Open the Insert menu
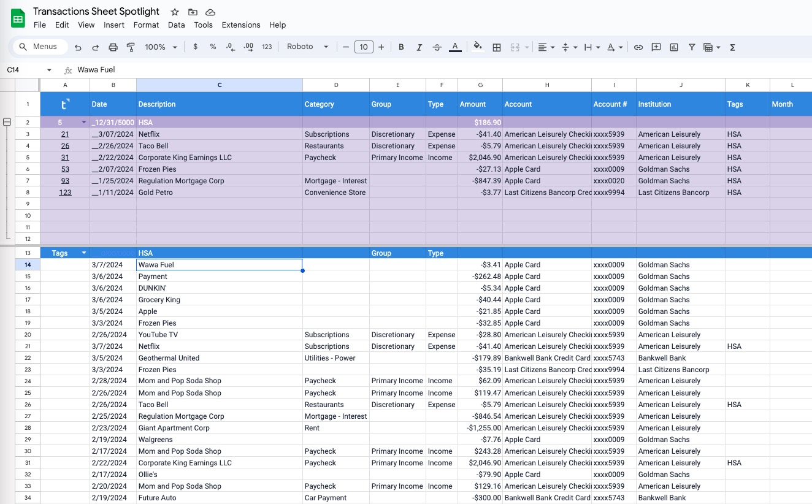The image size is (812, 504). (x=114, y=25)
